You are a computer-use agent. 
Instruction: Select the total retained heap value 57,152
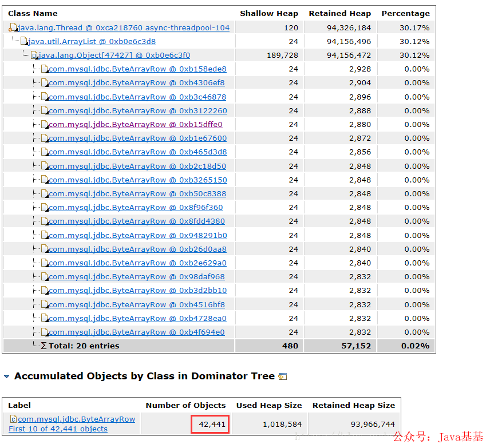tap(356, 346)
